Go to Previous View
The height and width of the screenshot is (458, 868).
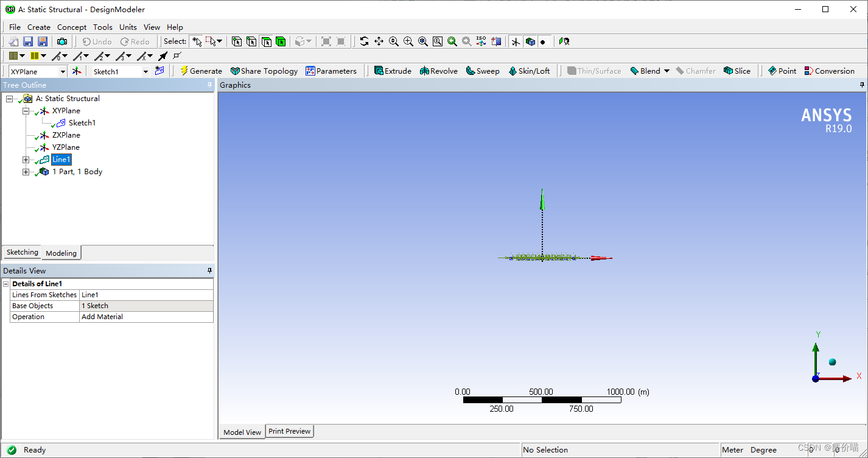pyautogui.click(x=452, y=41)
